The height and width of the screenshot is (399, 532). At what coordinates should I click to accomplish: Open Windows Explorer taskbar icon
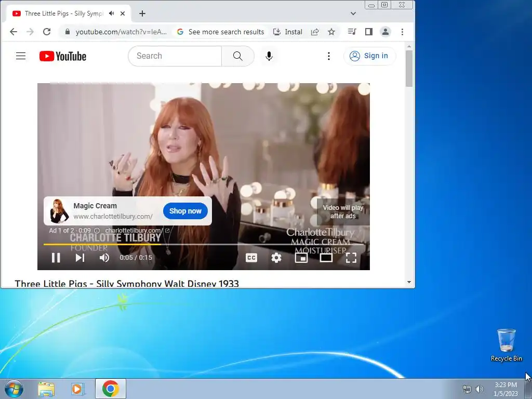pos(46,389)
